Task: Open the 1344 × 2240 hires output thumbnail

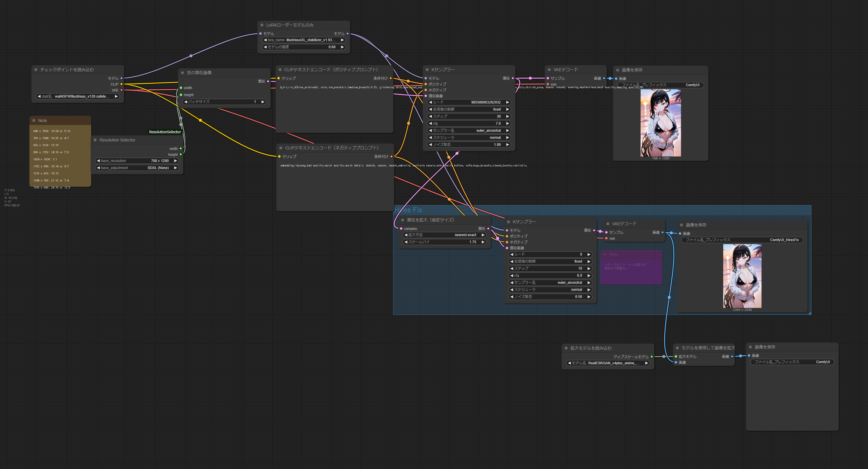Action: coord(742,276)
